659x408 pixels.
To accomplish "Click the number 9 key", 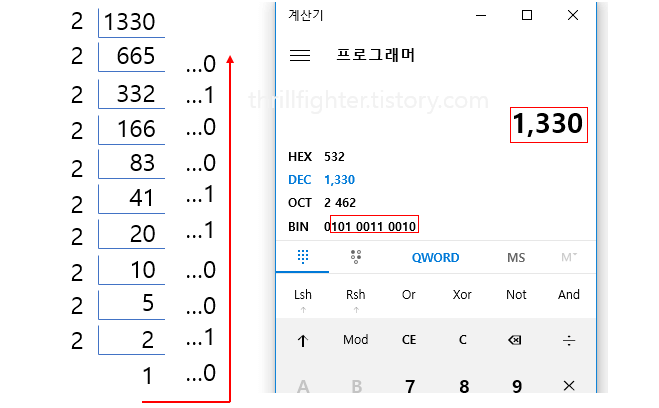I will pos(517,386).
